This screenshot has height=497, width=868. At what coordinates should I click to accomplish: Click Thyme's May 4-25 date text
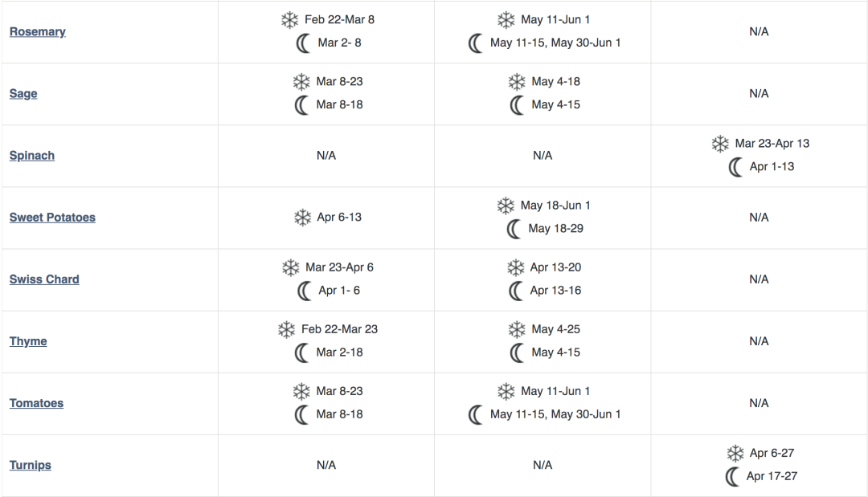point(555,329)
